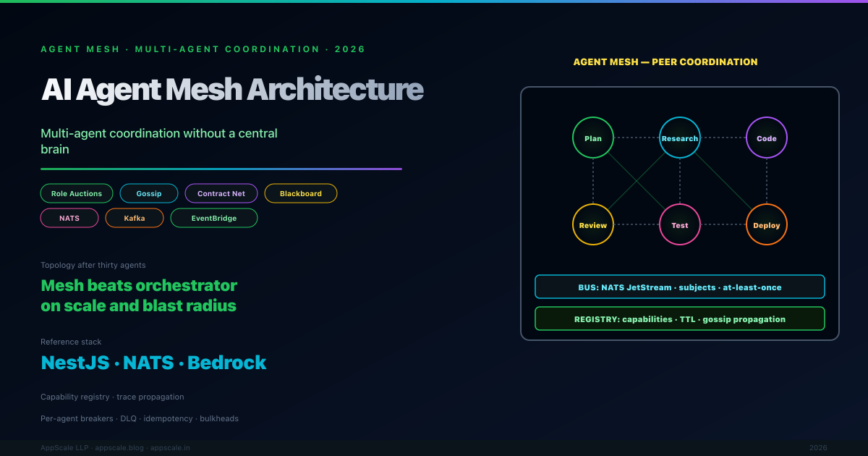Click the NestJS · NATS · Bedrock heading

(x=153, y=363)
